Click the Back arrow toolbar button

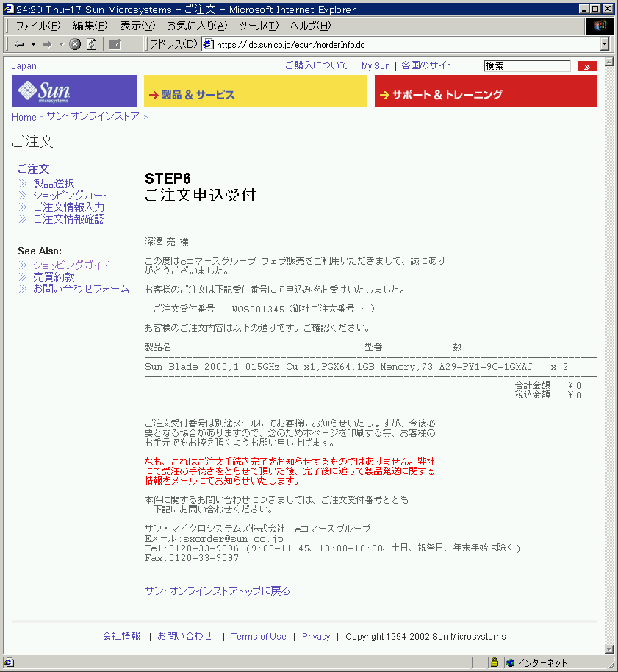pyautogui.click(x=19, y=44)
